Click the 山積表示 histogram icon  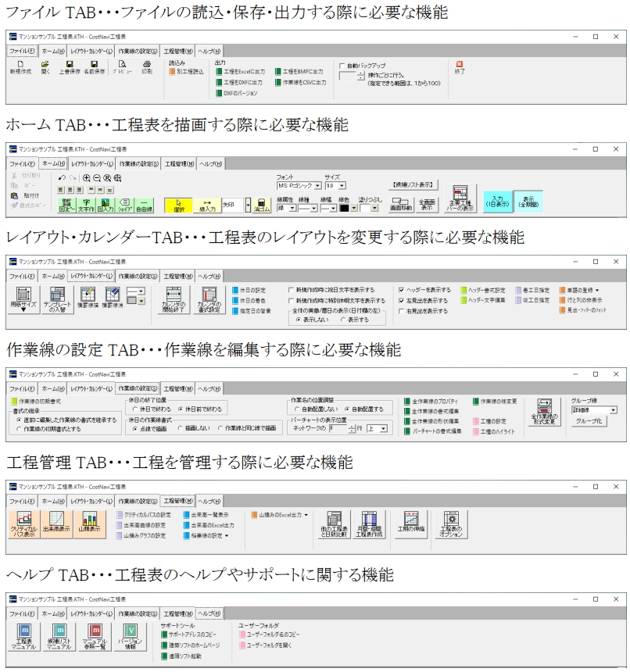(90, 523)
